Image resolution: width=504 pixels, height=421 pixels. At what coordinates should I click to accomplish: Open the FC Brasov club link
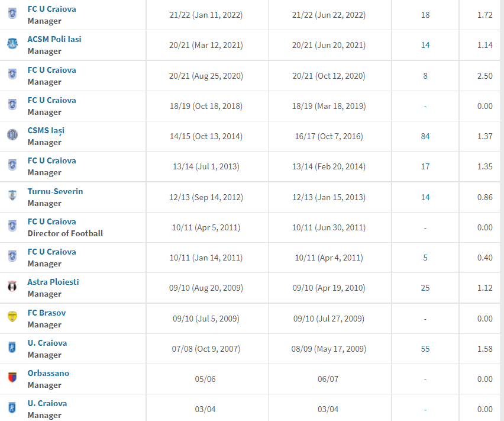click(47, 313)
